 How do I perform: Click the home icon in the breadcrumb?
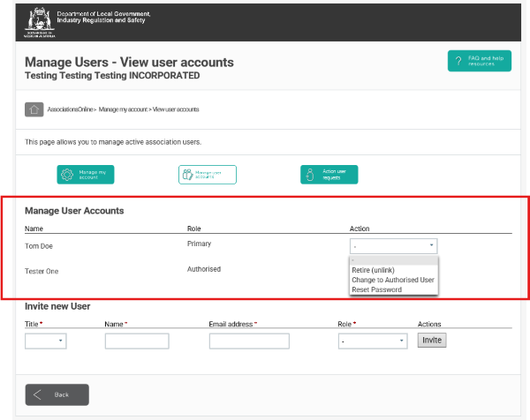point(34,109)
